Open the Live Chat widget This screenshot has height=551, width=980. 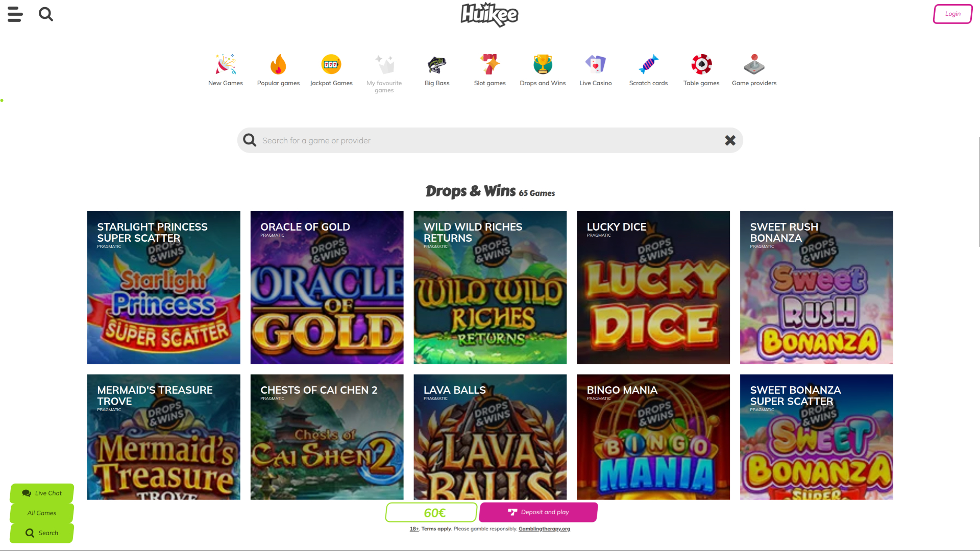click(x=42, y=493)
